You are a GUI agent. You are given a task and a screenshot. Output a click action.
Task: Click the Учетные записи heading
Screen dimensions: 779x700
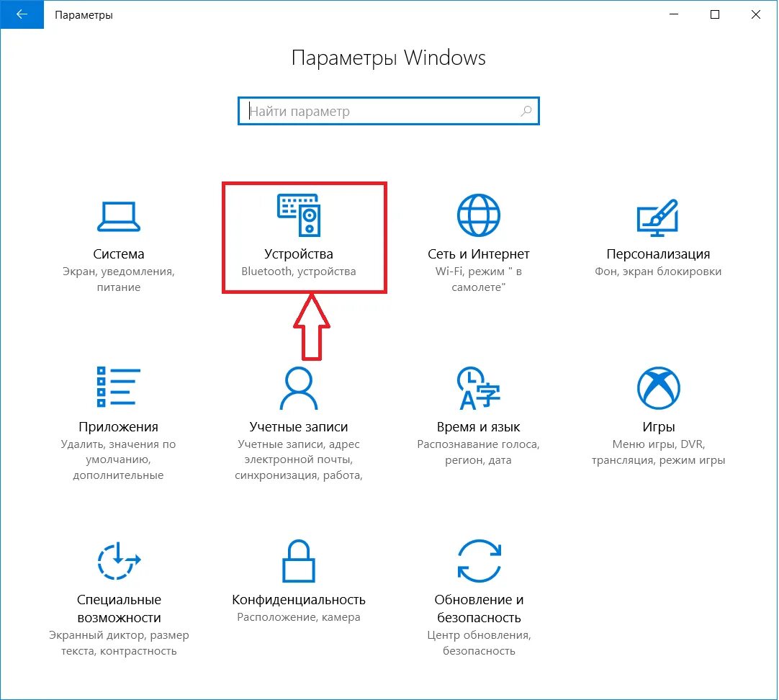click(x=299, y=427)
